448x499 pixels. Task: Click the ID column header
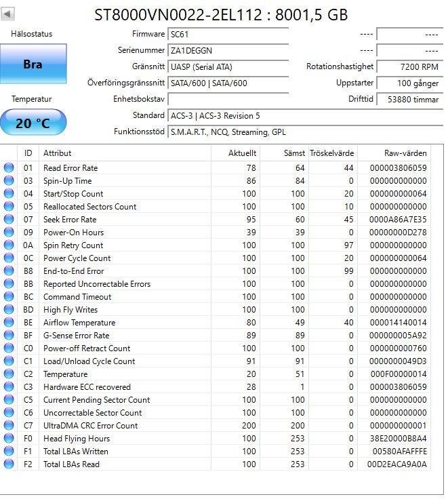tap(28, 153)
